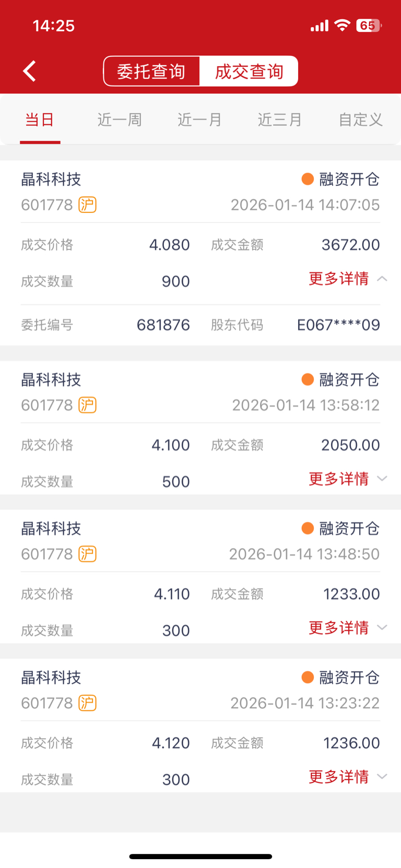Viewport: 401px width, 868px height.
Task: Select the 自定义 date range tab
Action: (361, 120)
